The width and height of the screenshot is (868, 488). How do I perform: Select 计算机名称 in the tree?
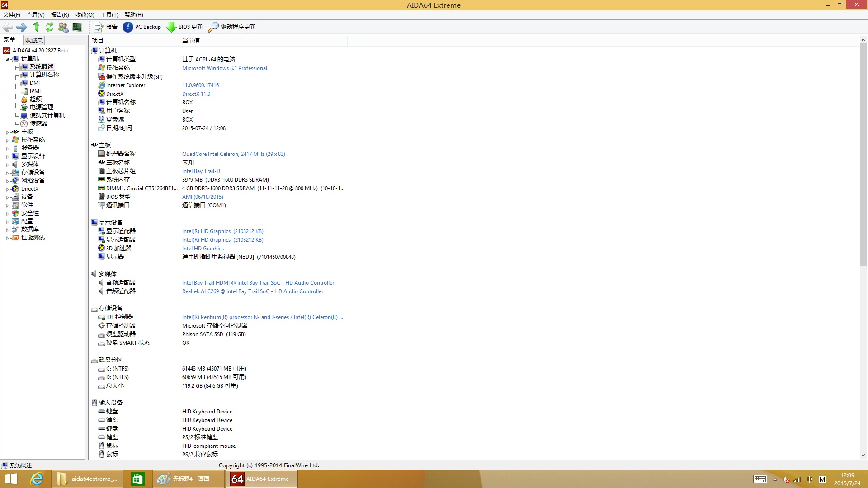tap(44, 75)
